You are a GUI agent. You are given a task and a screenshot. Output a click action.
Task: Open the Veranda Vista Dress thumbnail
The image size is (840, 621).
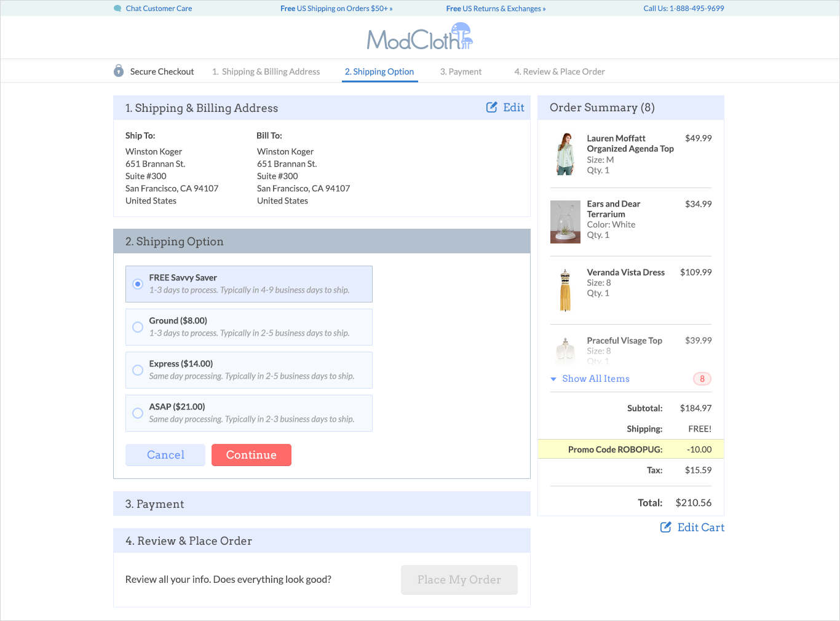(565, 290)
